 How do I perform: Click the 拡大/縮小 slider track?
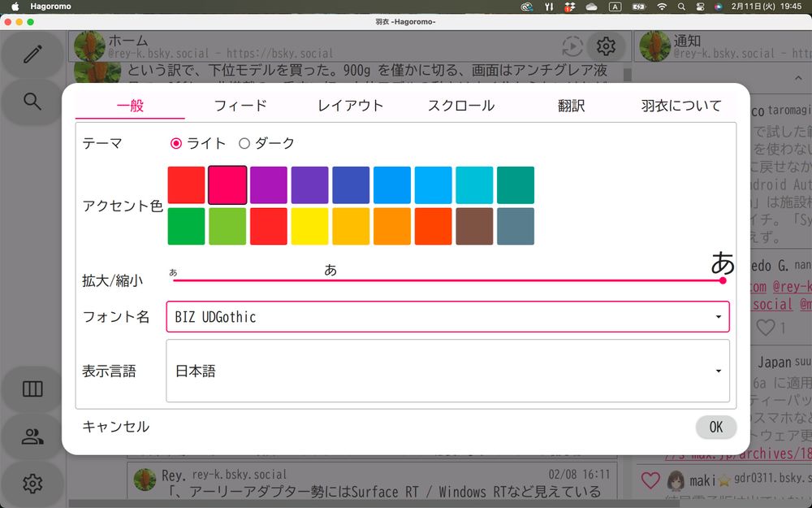click(447, 280)
